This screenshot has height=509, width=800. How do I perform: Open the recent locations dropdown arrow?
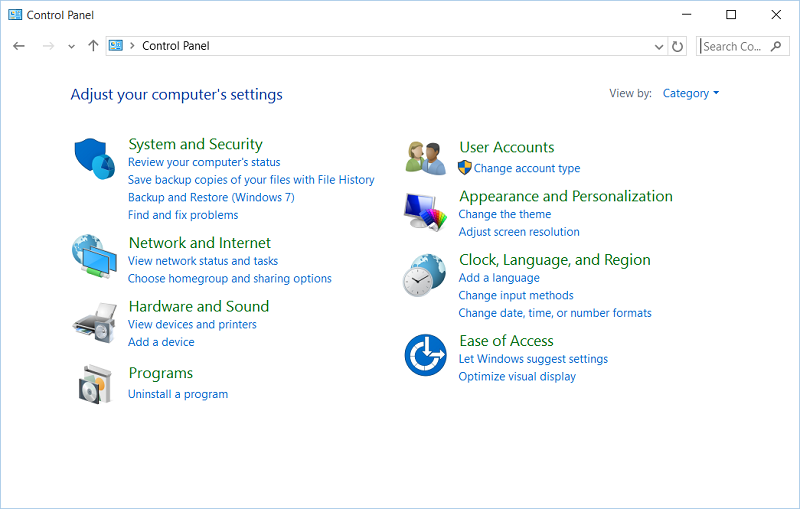(71, 46)
